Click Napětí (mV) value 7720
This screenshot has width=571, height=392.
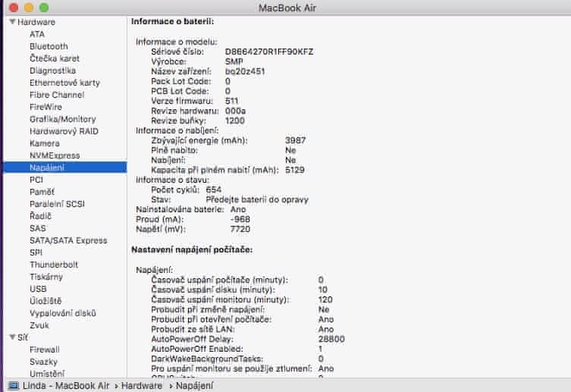coord(240,229)
